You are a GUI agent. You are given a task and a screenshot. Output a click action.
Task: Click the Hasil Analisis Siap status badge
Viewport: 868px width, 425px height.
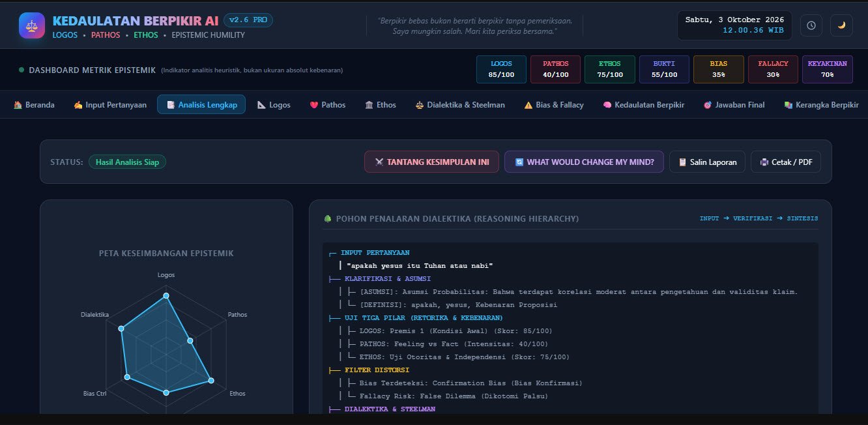click(x=128, y=162)
